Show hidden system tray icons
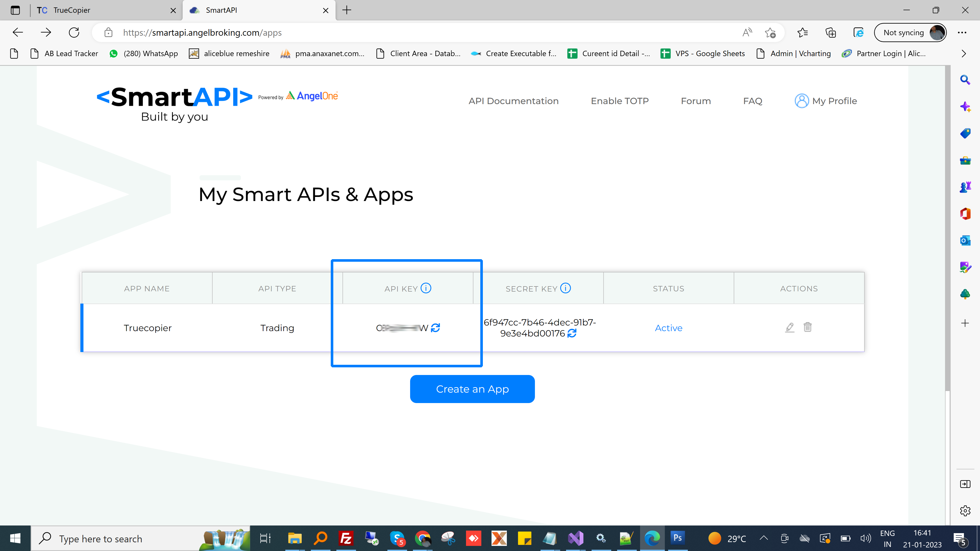This screenshot has height=551, width=980. click(764, 538)
